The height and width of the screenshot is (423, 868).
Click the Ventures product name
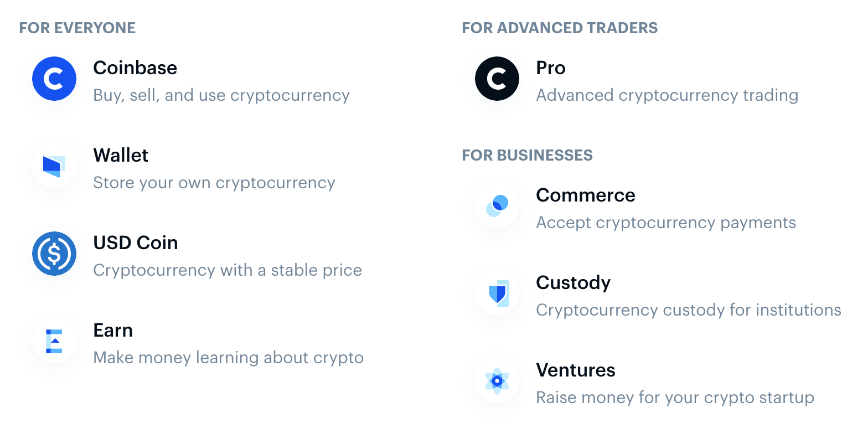(576, 370)
